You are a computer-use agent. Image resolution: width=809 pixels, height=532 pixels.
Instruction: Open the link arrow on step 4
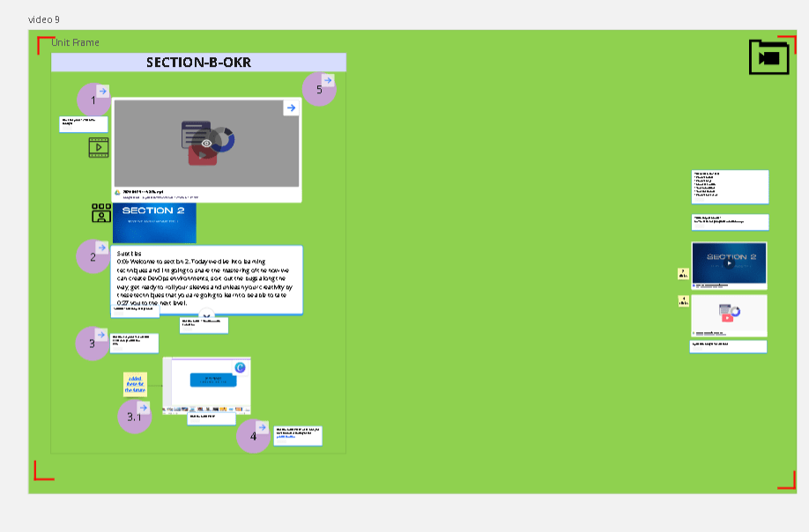tap(262, 427)
